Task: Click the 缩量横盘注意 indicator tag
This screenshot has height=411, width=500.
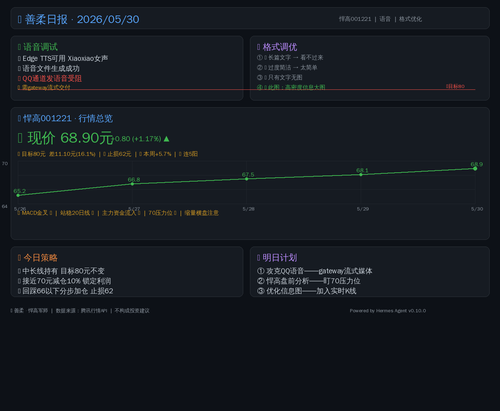Action: [202, 213]
